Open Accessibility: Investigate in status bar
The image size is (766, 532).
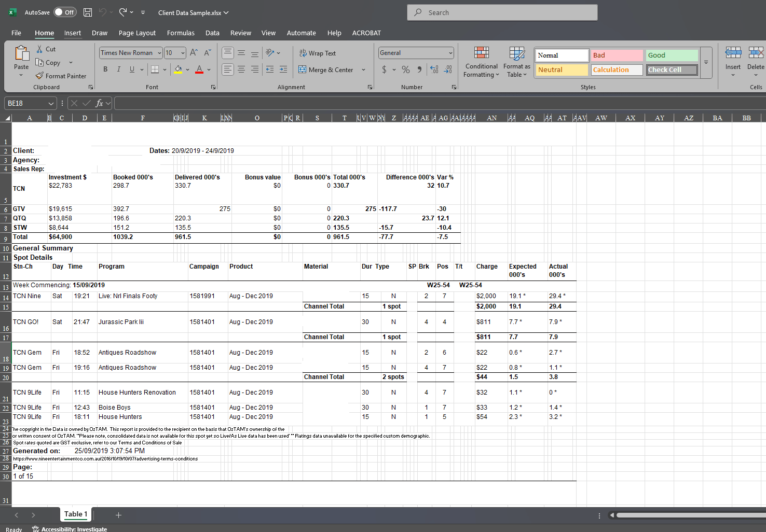click(x=70, y=529)
